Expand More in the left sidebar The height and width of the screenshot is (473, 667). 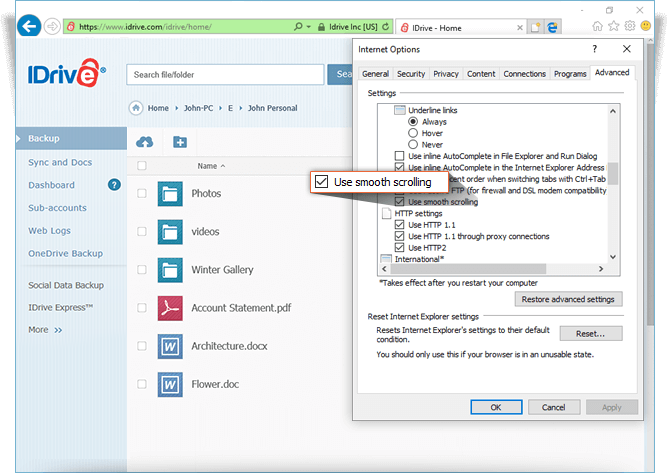click(x=45, y=330)
